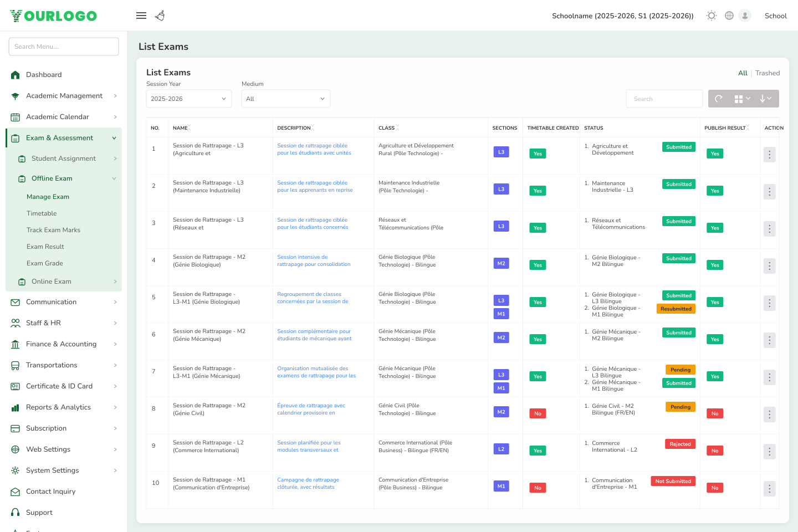Open action menu for exam row 3
The width and height of the screenshot is (798, 532).
[769, 229]
